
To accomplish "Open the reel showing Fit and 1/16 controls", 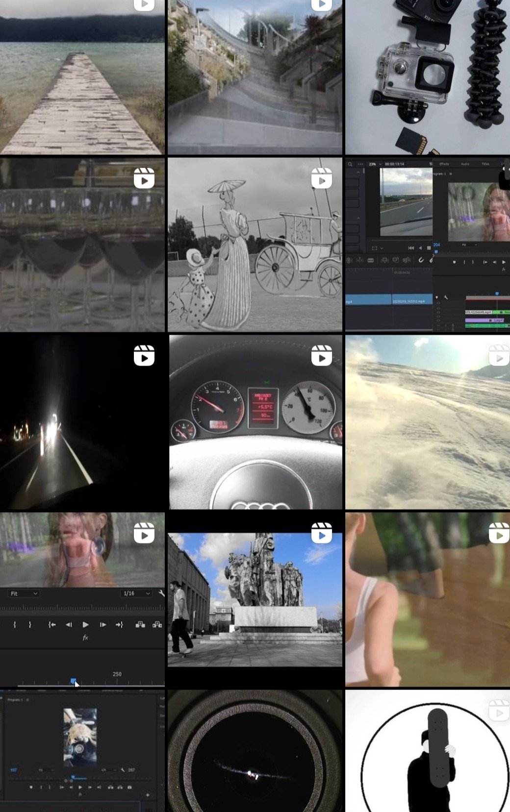I will tap(82, 599).
